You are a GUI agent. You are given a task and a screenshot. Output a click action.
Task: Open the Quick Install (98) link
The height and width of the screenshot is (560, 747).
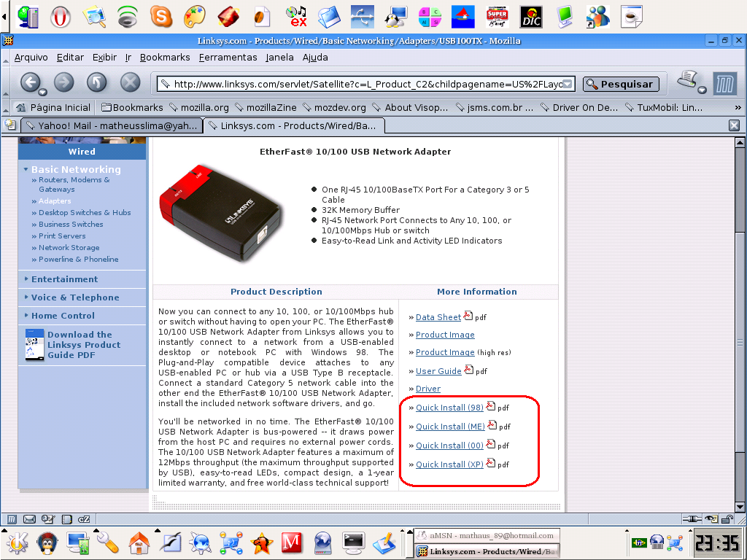coord(449,408)
